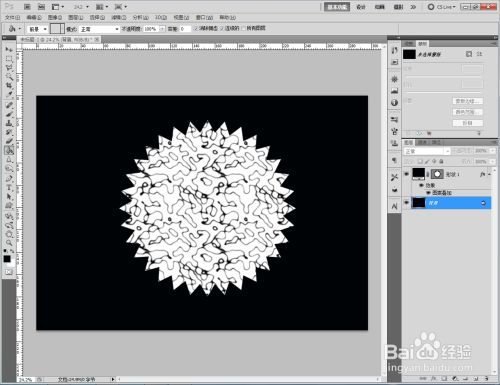Open the 模式 blend mode dropdown in options bar
Image resolution: width=500 pixels, height=385 pixels.
[x=99, y=29]
